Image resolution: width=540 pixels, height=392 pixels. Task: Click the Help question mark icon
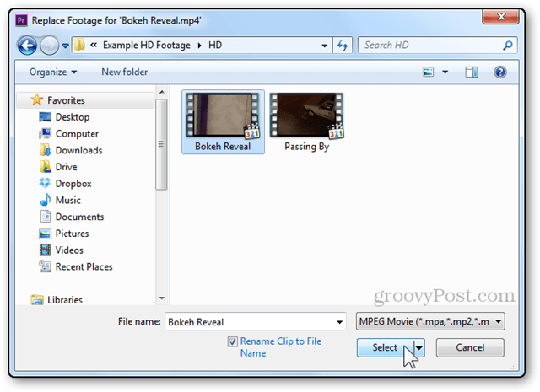click(x=499, y=72)
